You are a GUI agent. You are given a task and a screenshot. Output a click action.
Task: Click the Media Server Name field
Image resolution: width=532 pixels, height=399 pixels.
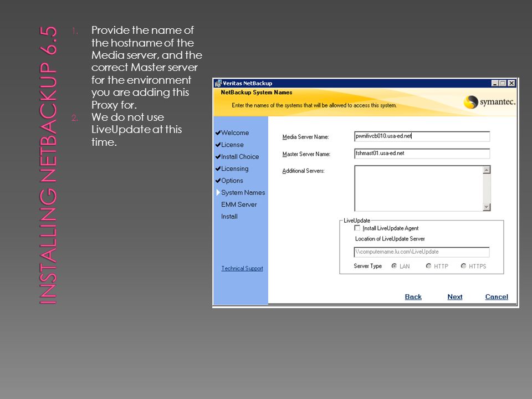[422, 136]
